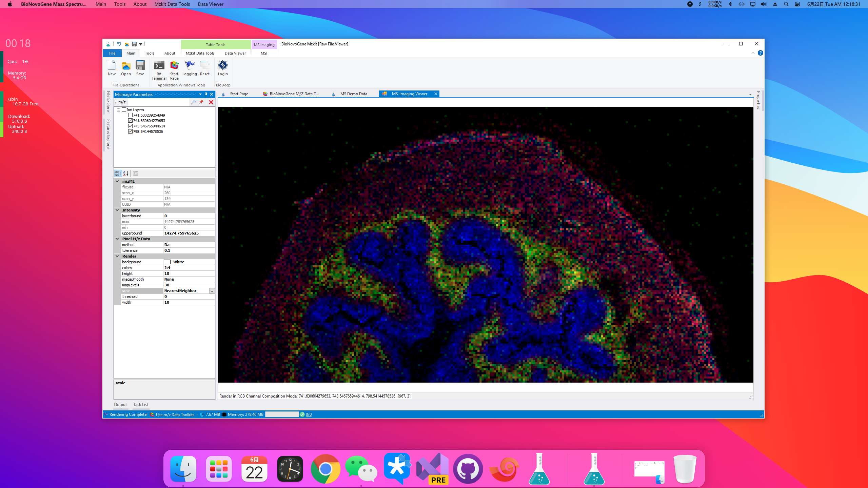
Task: Click the white background color swatch
Action: (167, 262)
